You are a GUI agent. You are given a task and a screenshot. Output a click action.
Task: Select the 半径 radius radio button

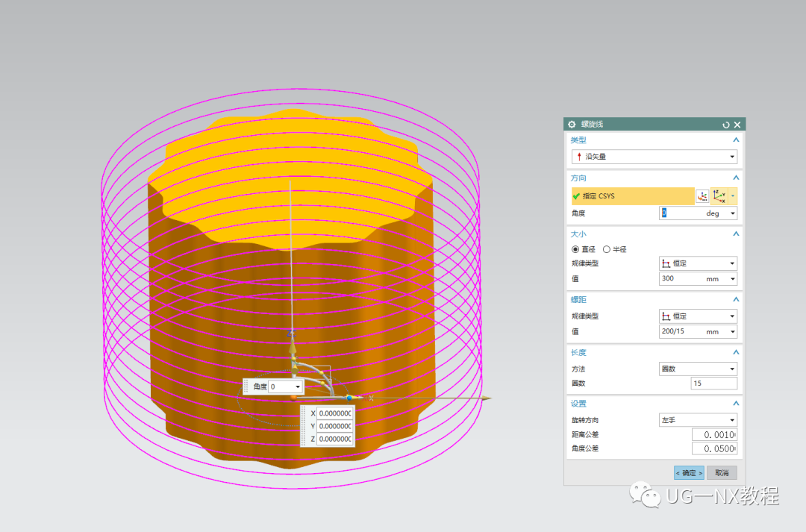(x=607, y=249)
